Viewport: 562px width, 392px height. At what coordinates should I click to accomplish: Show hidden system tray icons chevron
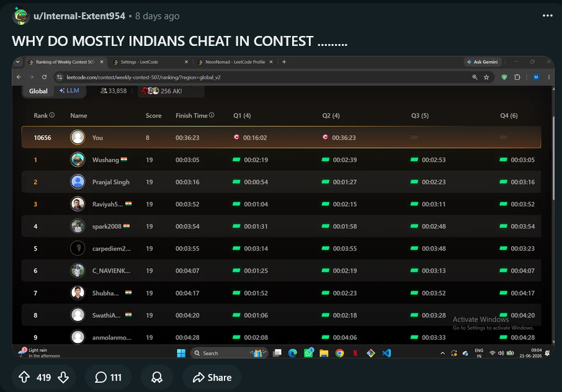point(443,353)
